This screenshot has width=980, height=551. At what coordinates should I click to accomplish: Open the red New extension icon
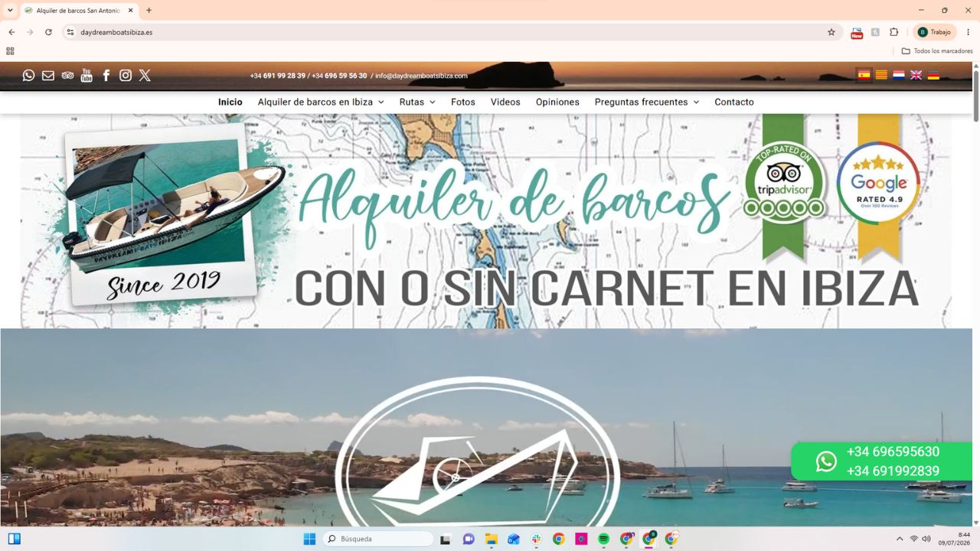point(857,32)
